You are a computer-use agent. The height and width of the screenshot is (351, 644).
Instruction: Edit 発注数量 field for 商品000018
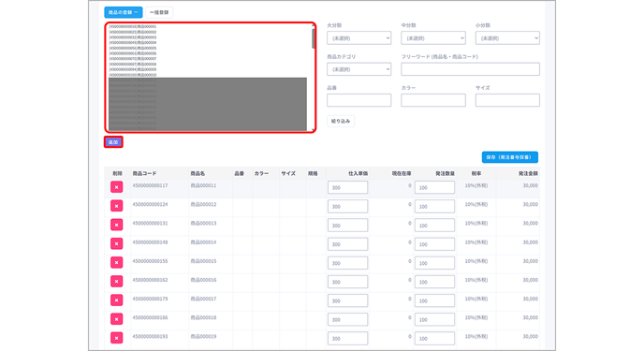click(x=434, y=320)
